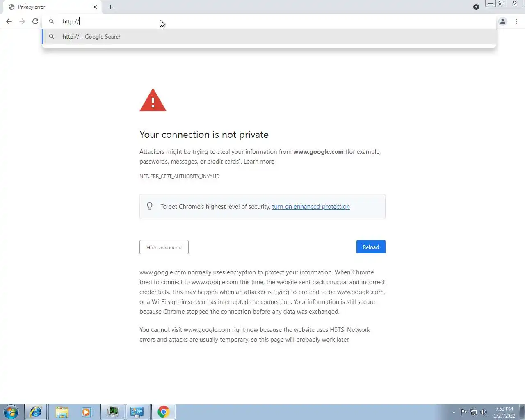Open the Chrome profile avatar menu
525x420 pixels.
click(x=503, y=21)
